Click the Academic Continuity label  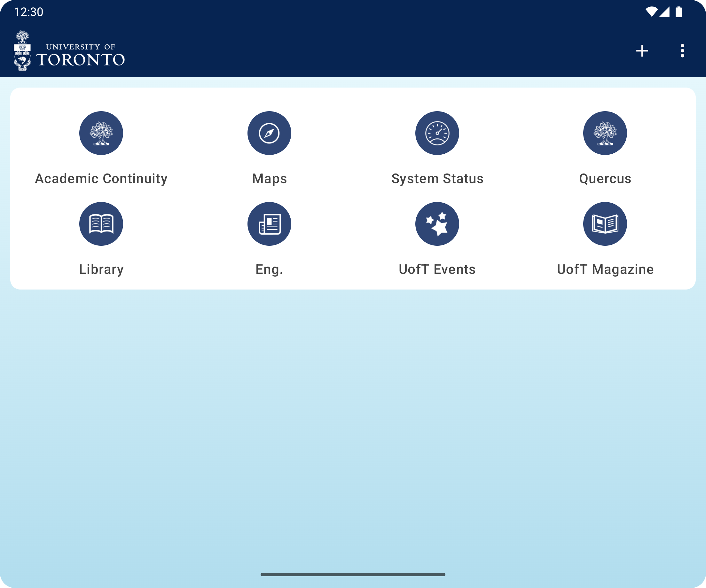(101, 179)
